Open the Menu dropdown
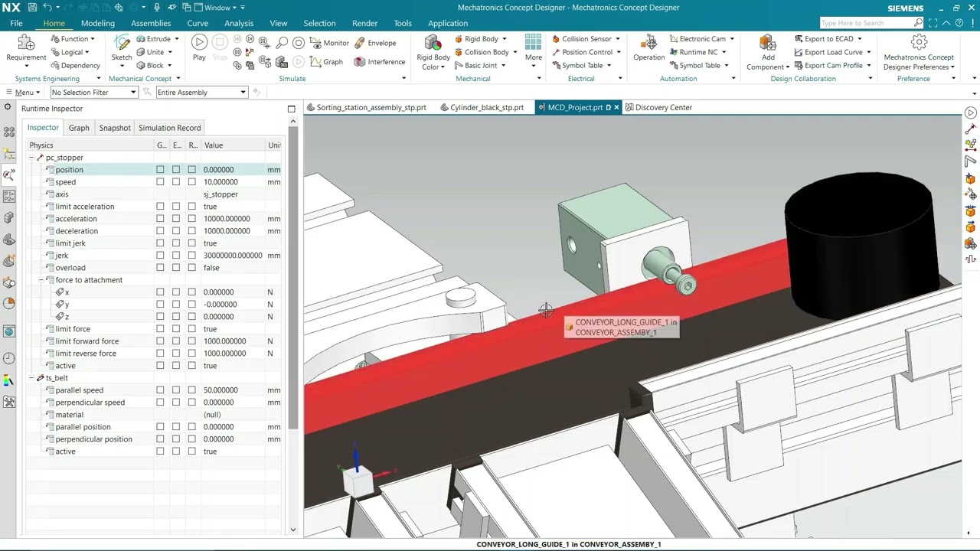The height and width of the screenshot is (551, 980). click(23, 93)
